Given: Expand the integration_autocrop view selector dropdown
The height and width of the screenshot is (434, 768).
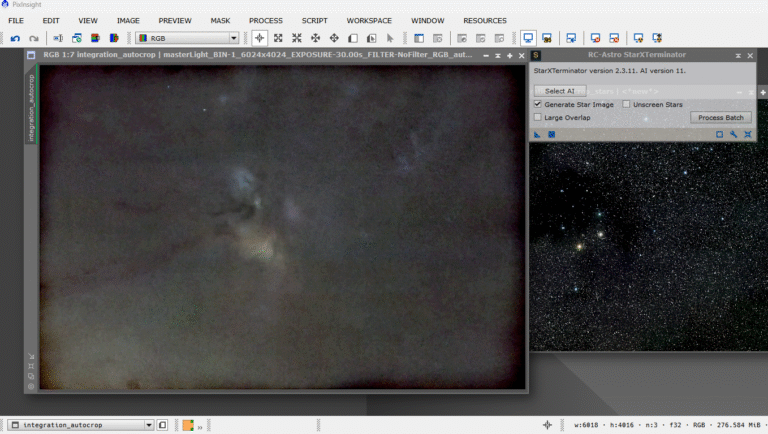Looking at the screenshot, I should 149,425.
